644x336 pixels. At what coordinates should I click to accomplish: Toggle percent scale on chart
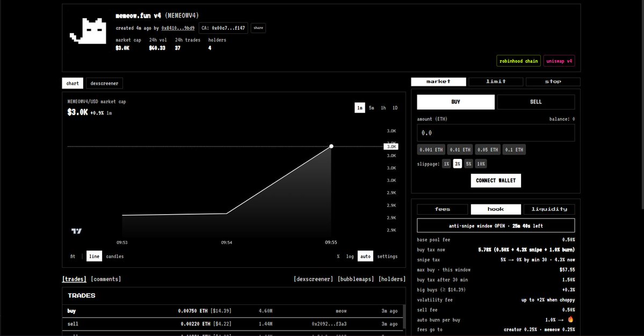click(x=338, y=257)
